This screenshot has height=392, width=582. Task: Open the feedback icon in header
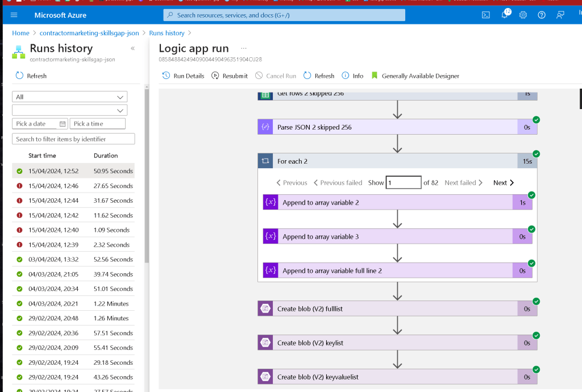click(560, 15)
